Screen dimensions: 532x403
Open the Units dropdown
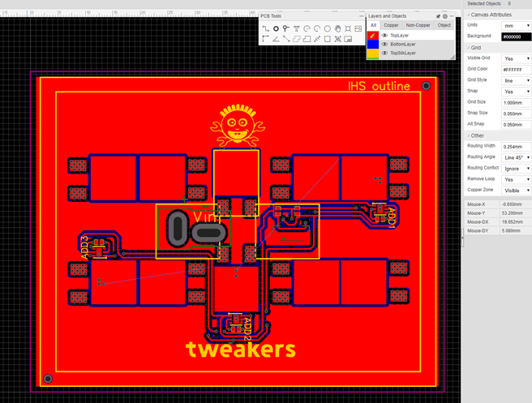pyautogui.click(x=517, y=26)
